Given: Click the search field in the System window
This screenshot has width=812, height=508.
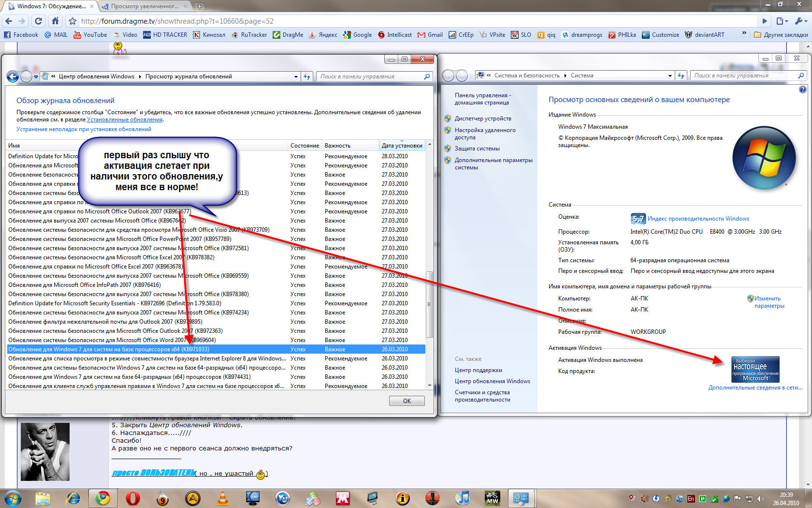Looking at the screenshot, I should 749,75.
